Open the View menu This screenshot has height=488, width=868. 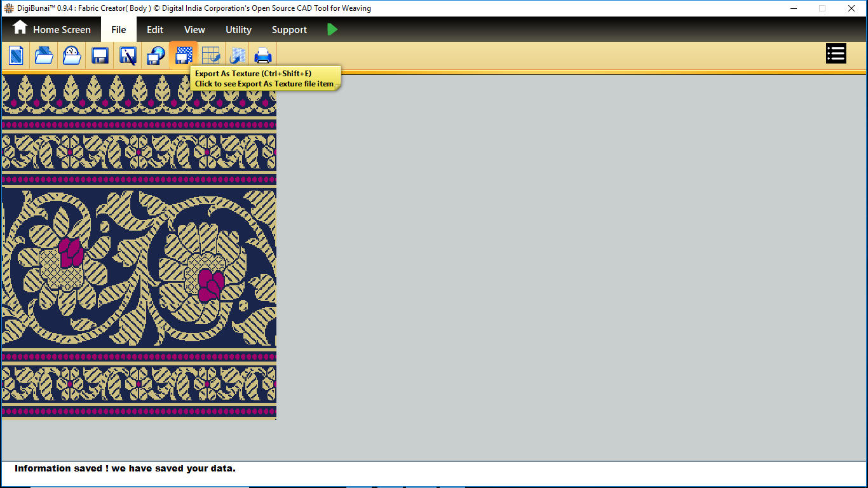194,29
